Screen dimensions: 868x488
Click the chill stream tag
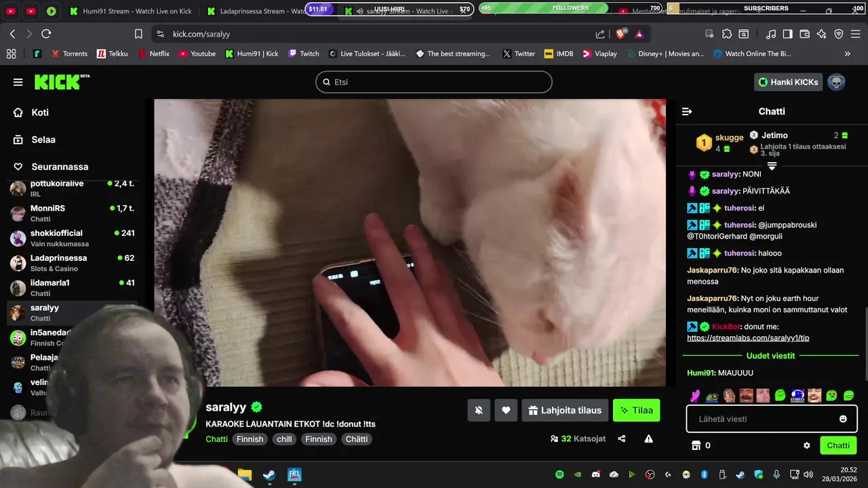click(284, 439)
